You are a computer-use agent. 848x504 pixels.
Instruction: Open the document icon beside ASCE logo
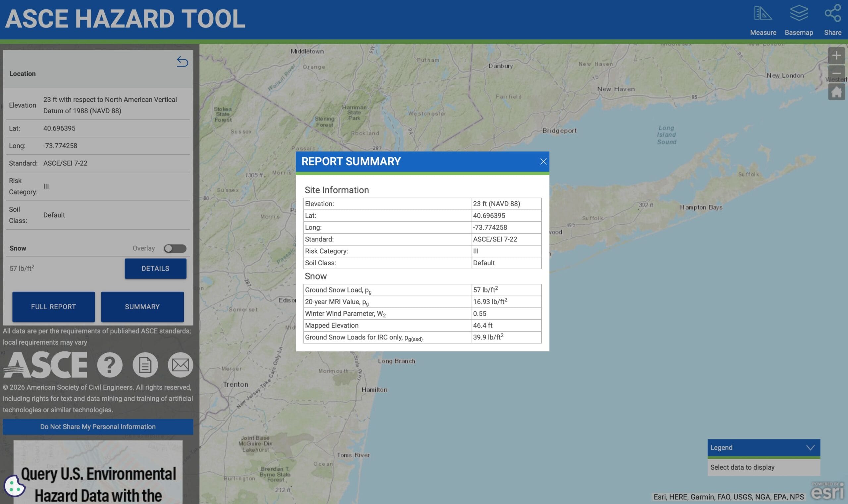(145, 365)
